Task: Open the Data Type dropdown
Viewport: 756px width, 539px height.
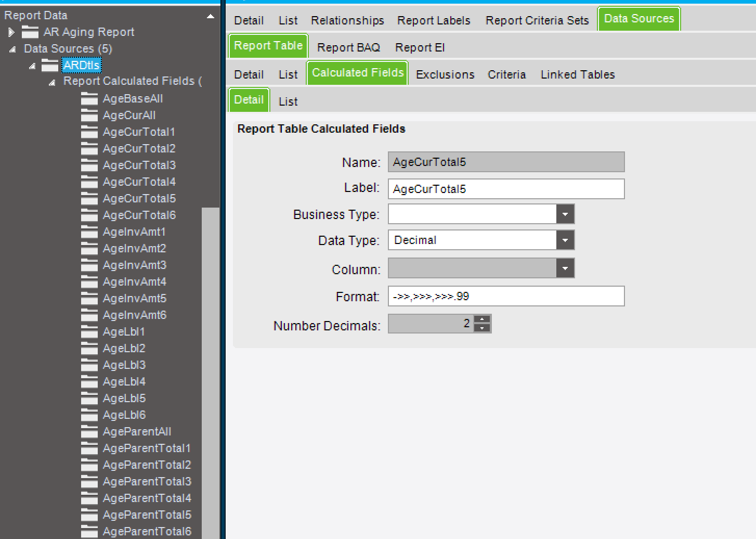Action: click(565, 240)
